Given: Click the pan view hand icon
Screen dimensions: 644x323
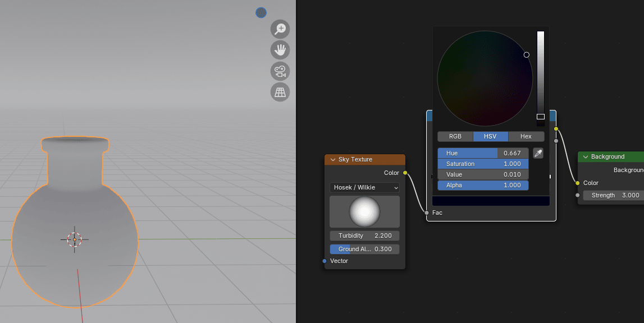Looking at the screenshot, I should point(280,50).
